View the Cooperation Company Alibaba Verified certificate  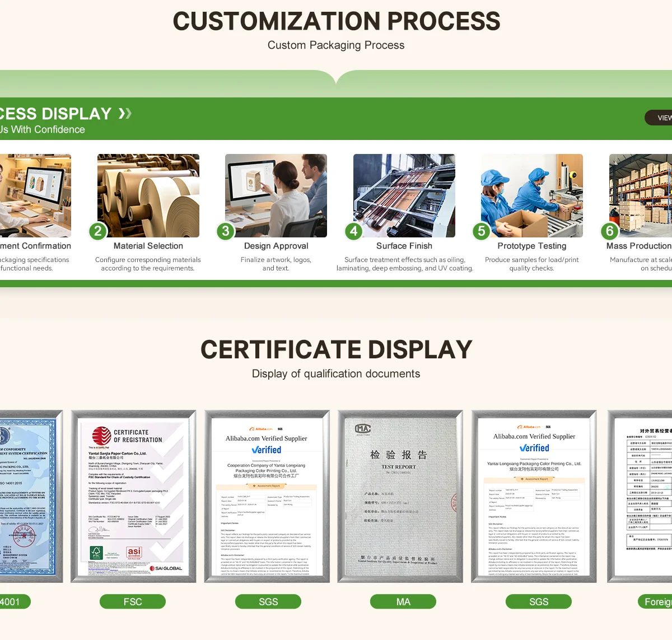click(267, 497)
